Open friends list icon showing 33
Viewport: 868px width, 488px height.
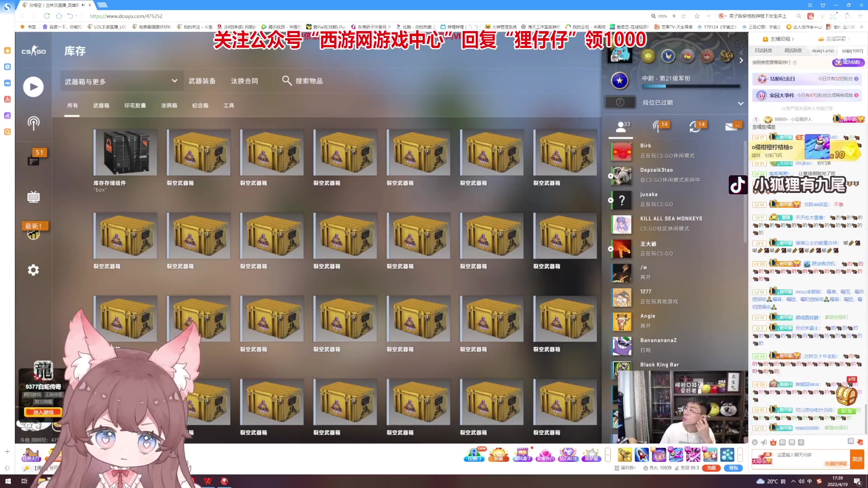622,126
